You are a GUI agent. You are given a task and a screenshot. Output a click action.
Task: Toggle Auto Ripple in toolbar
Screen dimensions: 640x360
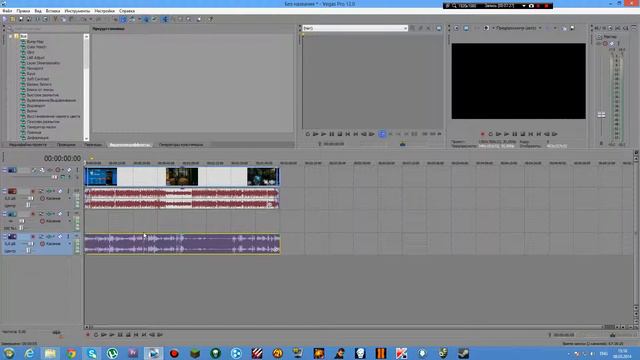tap(132, 19)
